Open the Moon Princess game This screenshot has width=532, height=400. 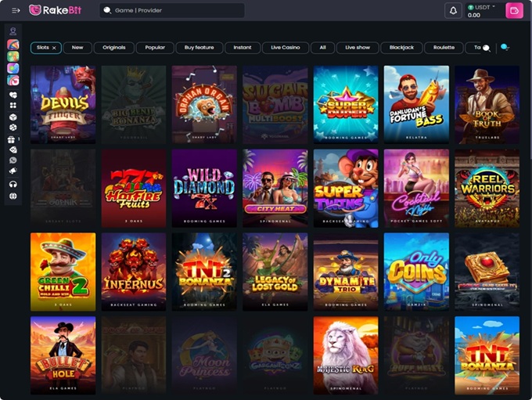(x=204, y=355)
